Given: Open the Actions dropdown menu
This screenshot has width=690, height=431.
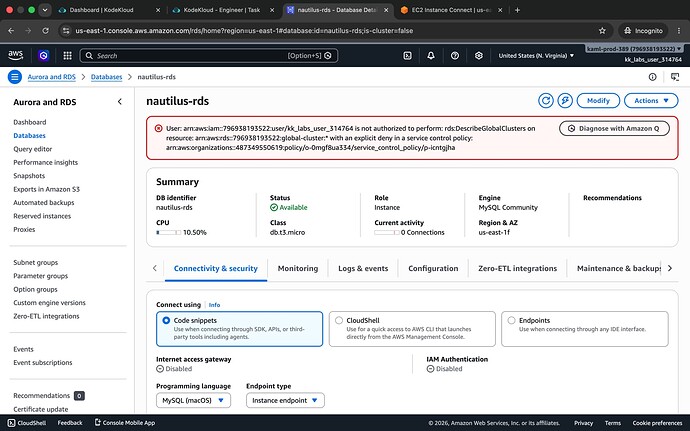Looking at the screenshot, I should click(651, 101).
